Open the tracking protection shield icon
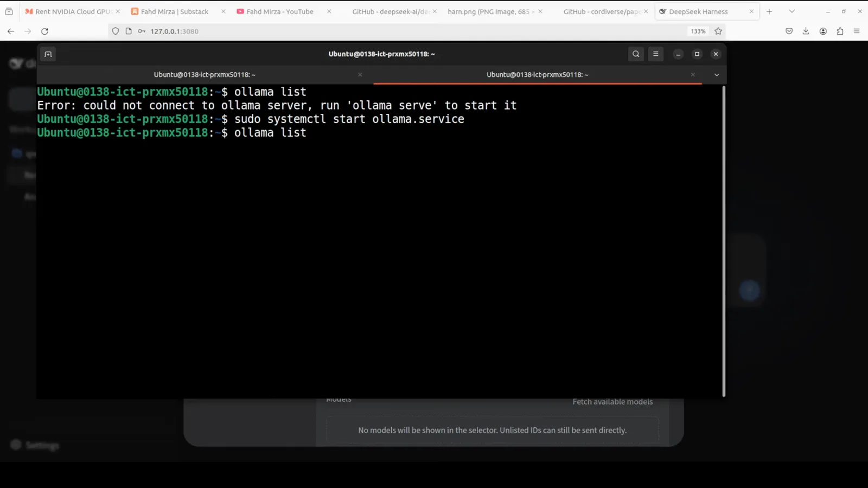The image size is (868, 488). [x=116, y=31]
